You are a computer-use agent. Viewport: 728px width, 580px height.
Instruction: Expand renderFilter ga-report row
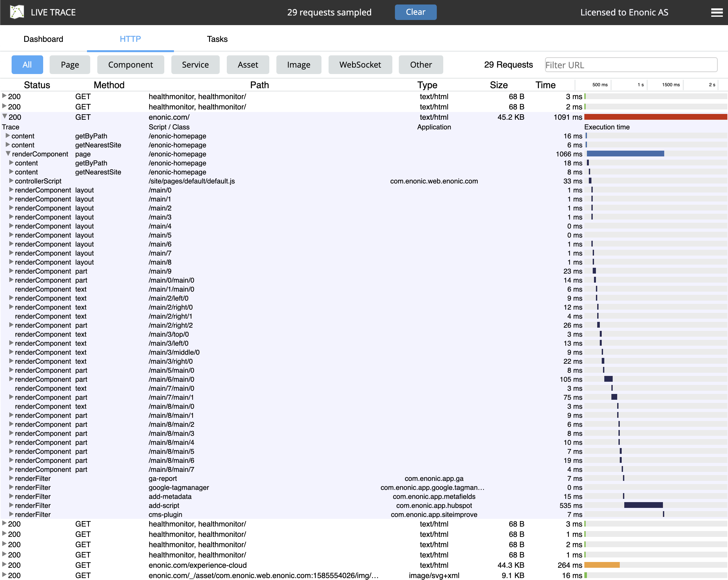click(x=11, y=478)
